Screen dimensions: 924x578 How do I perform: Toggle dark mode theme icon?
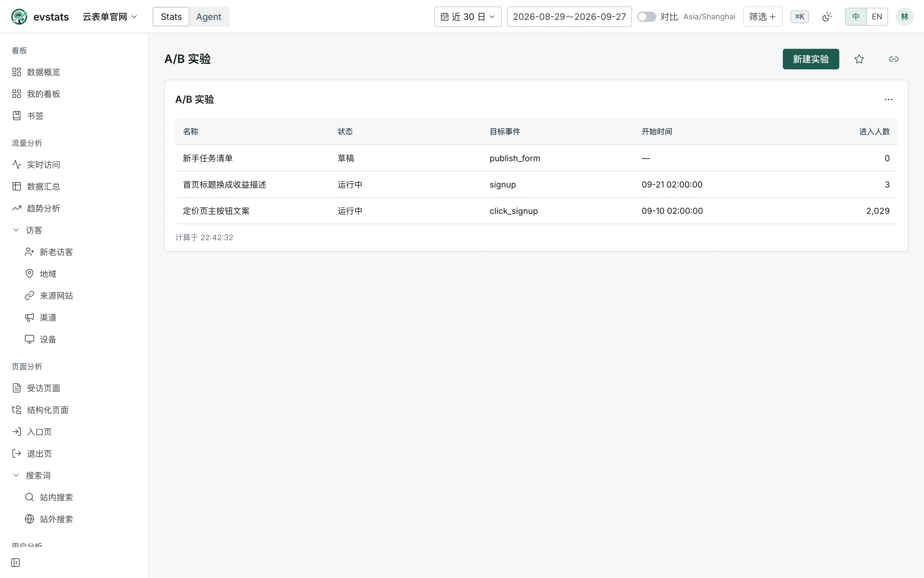[827, 17]
